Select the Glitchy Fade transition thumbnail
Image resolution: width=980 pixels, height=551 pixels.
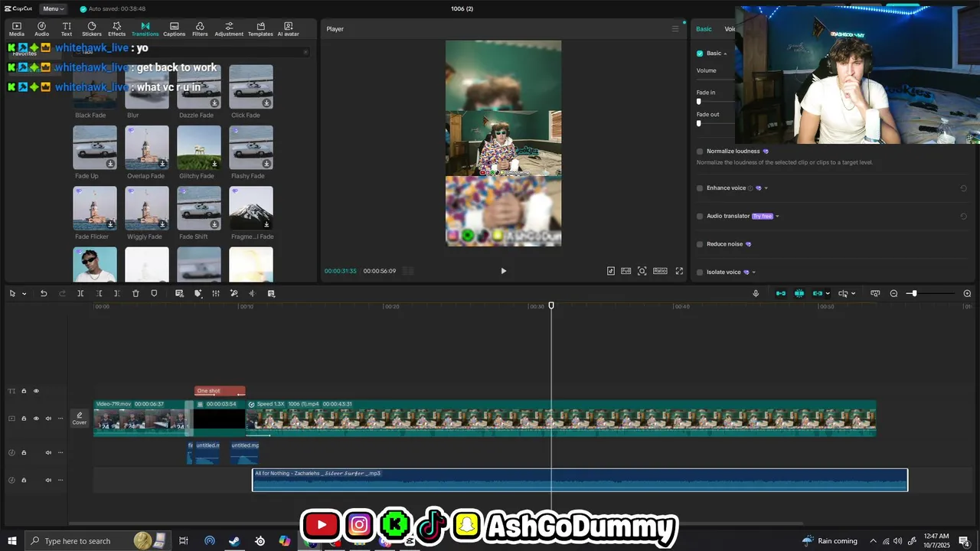pos(199,148)
